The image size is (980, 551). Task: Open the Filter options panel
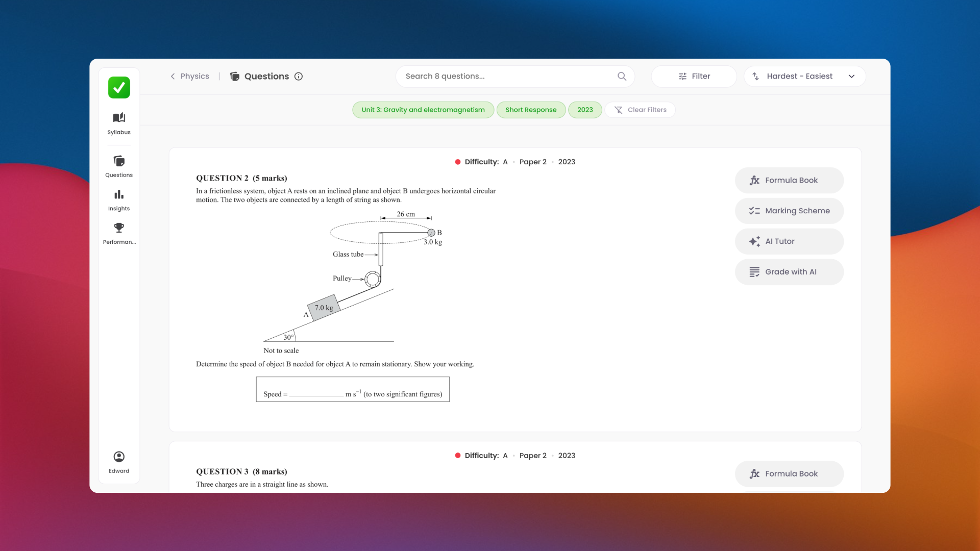pyautogui.click(x=694, y=77)
